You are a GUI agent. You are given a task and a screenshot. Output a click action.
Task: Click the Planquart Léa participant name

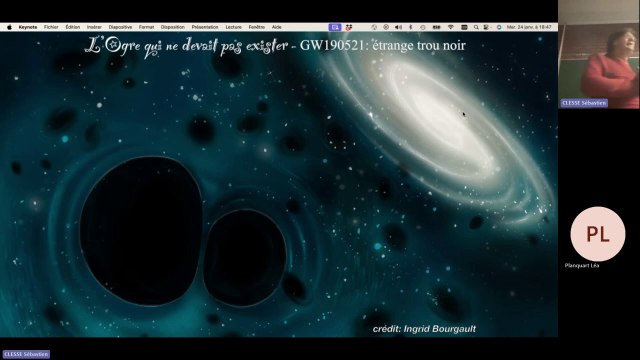(x=582, y=266)
